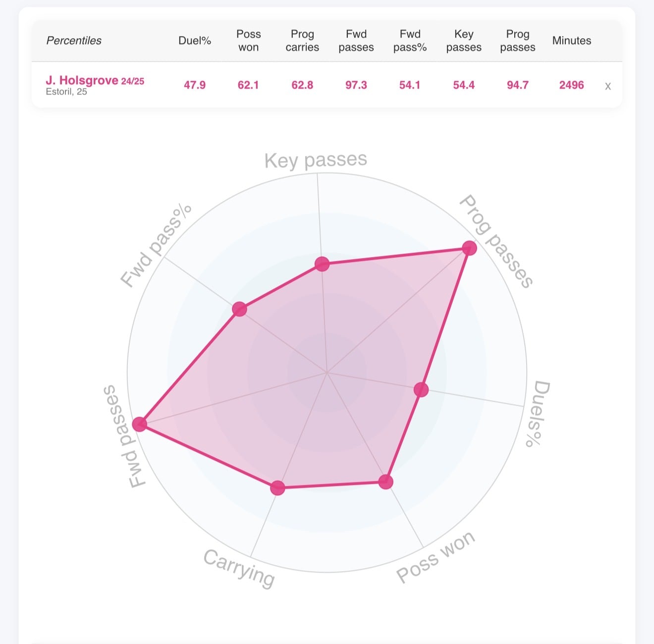The image size is (654, 644).
Task: Click the 2496 minutes value
Action: [x=572, y=85]
